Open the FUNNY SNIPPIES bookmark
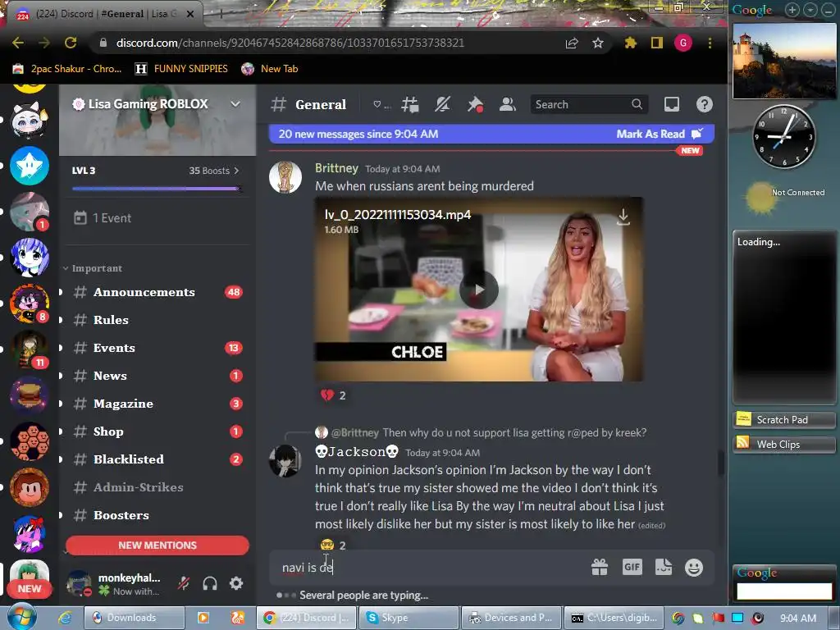 pos(181,69)
